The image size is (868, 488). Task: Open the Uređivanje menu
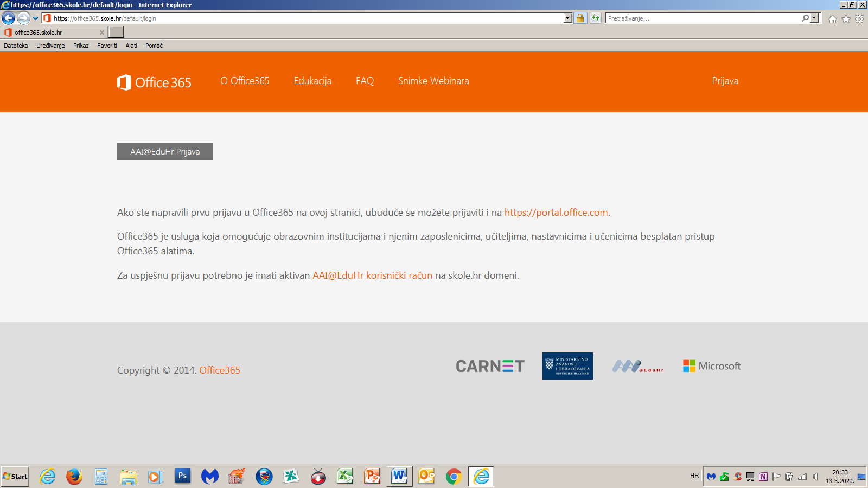tap(50, 46)
